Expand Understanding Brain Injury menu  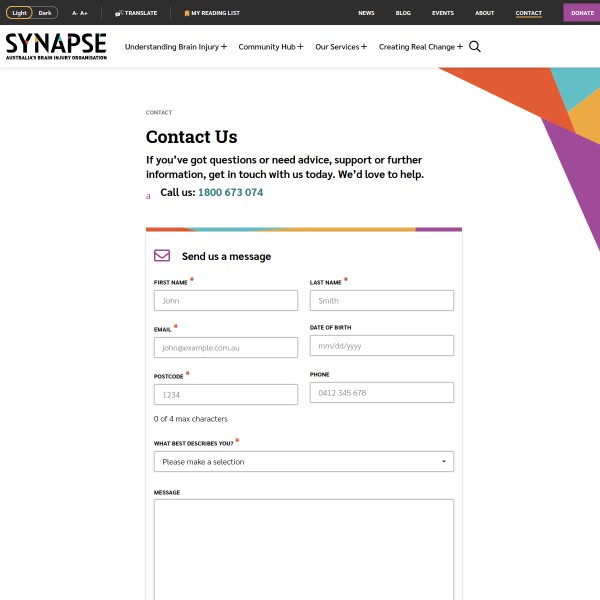[x=176, y=47]
